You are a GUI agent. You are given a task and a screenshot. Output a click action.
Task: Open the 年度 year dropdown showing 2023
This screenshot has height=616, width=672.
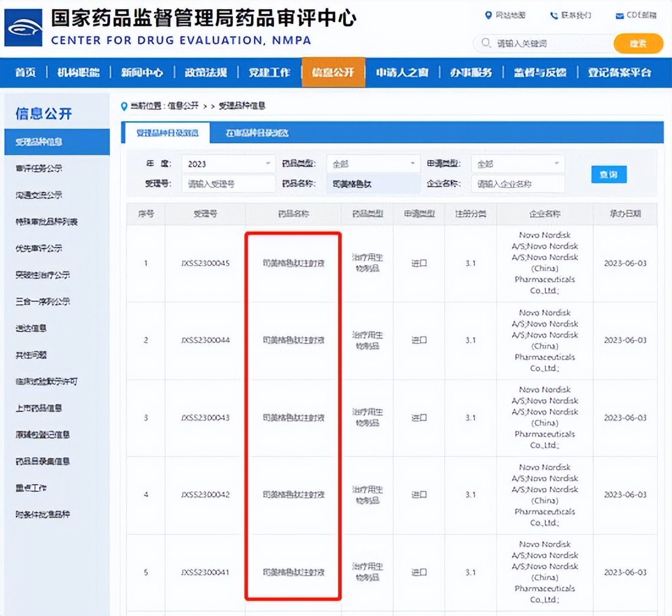(227, 164)
